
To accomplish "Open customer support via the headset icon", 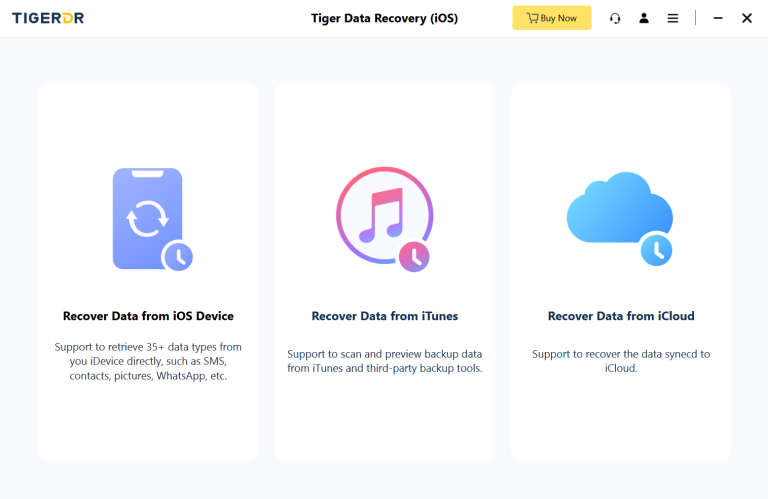I will (615, 18).
